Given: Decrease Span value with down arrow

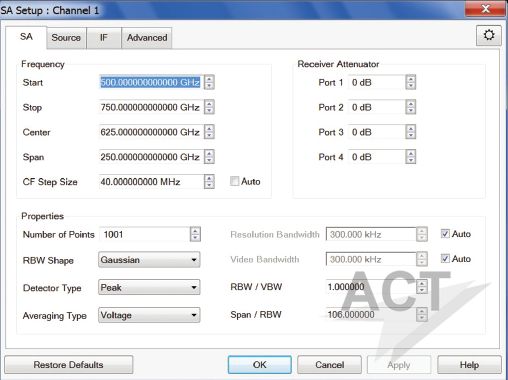Looking at the screenshot, I should (x=209, y=160).
